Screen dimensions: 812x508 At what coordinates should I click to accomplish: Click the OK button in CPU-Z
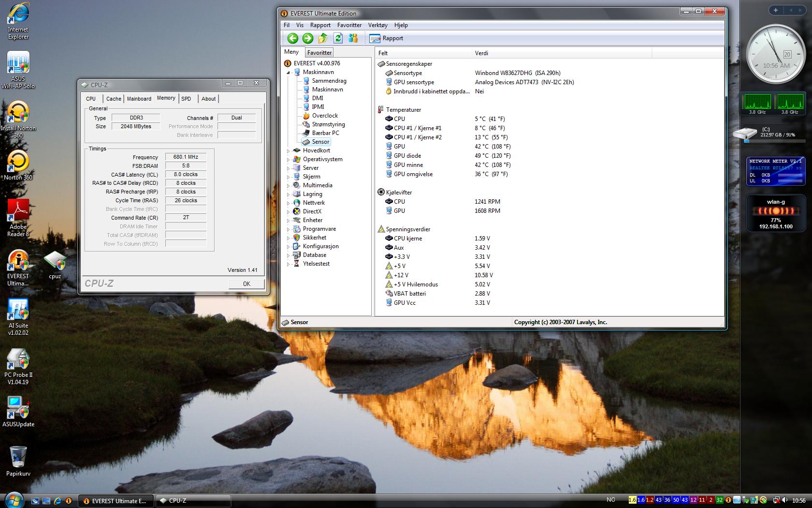pos(246,284)
